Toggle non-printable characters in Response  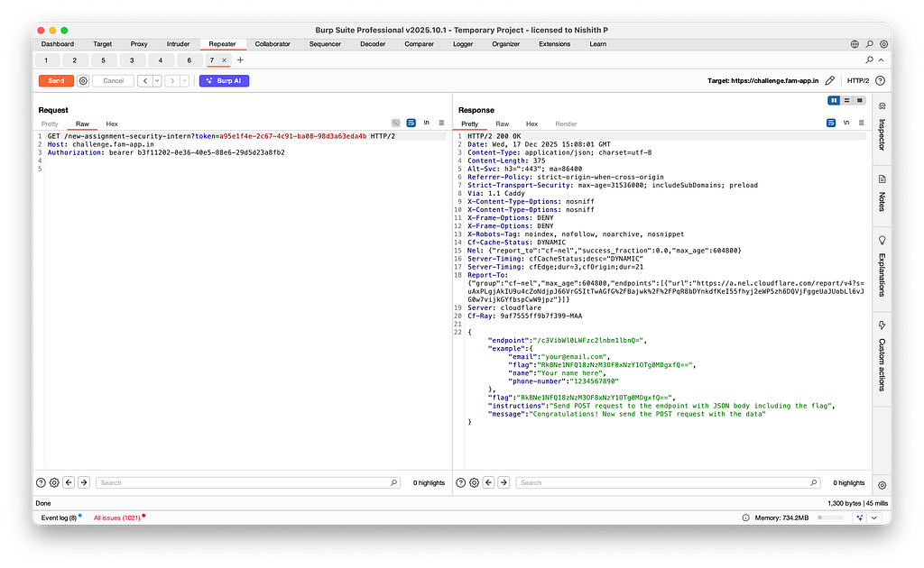pos(846,123)
